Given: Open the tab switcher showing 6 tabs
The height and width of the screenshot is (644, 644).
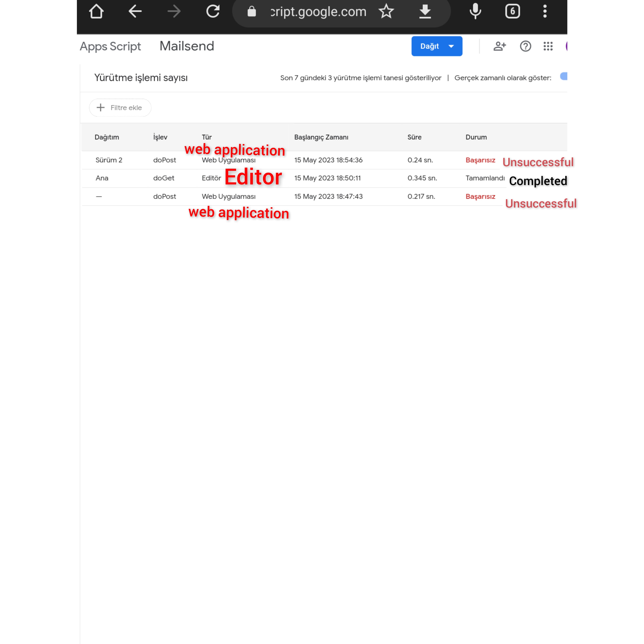Looking at the screenshot, I should tap(512, 11).
